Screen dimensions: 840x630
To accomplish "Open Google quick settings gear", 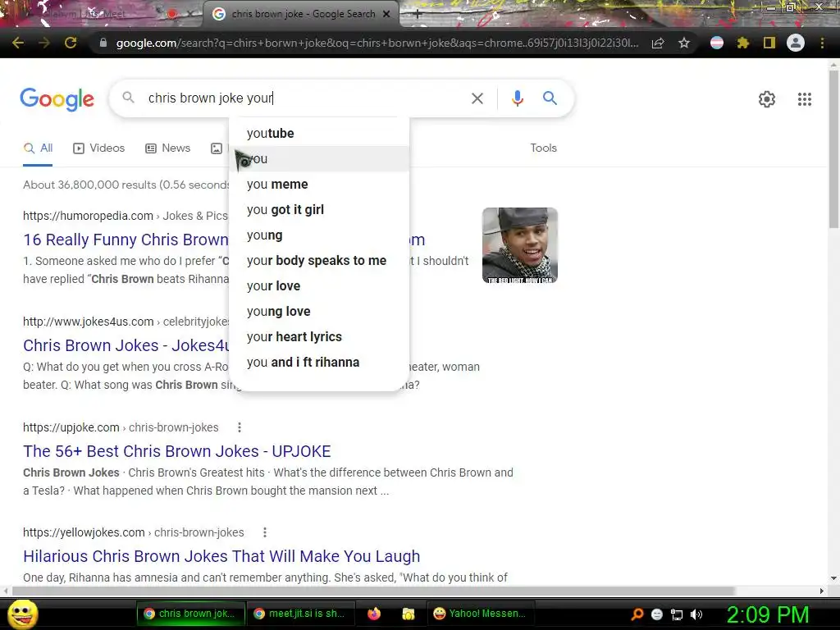I will tap(767, 99).
